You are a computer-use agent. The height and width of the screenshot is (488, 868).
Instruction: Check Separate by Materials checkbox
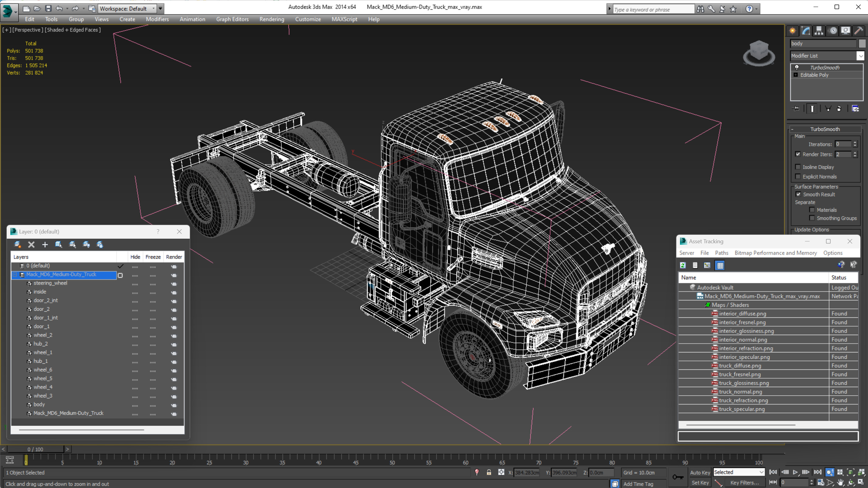tap(812, 210)
